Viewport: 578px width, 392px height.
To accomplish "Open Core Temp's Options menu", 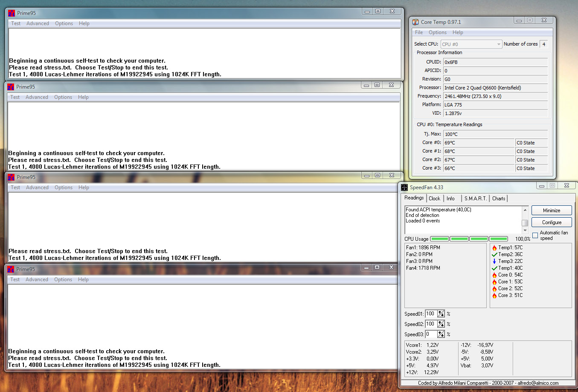I will (437, 32).
